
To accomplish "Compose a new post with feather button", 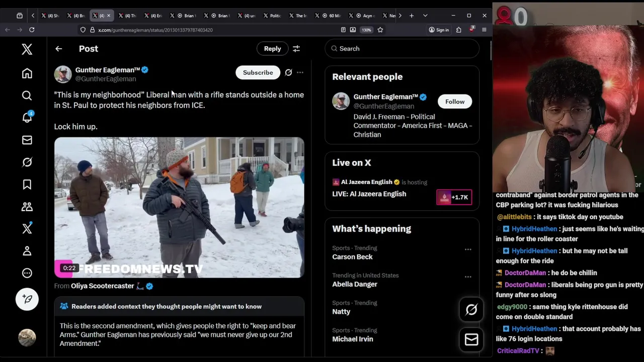I will point(27,299).
